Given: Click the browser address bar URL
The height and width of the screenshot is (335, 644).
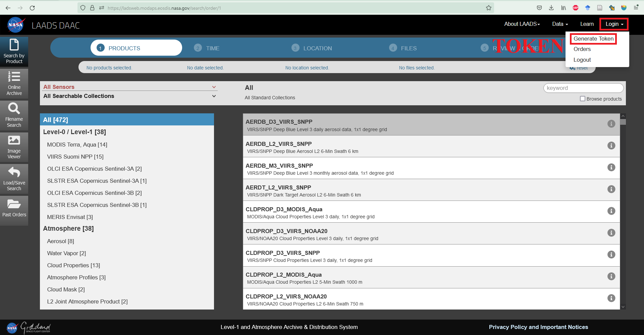Looking at the screenshot, I should click(x=164, y=8).
